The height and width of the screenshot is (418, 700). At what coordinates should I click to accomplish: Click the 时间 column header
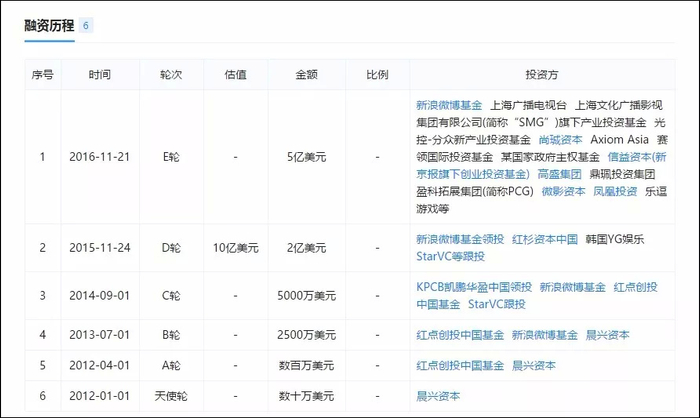[100, 75]
